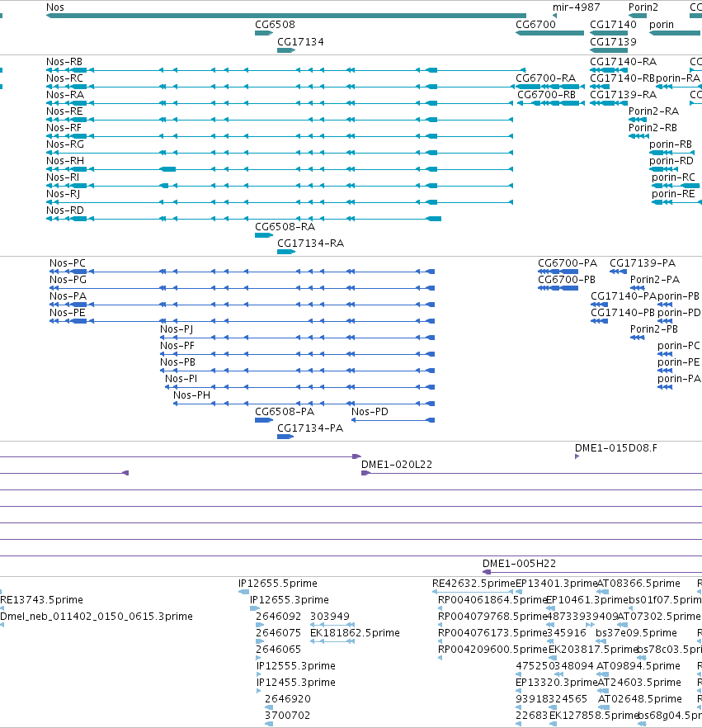Click the CG6508-RA transcript glyph
This screenshot has height=728, width=702.
tap(264, 235)
